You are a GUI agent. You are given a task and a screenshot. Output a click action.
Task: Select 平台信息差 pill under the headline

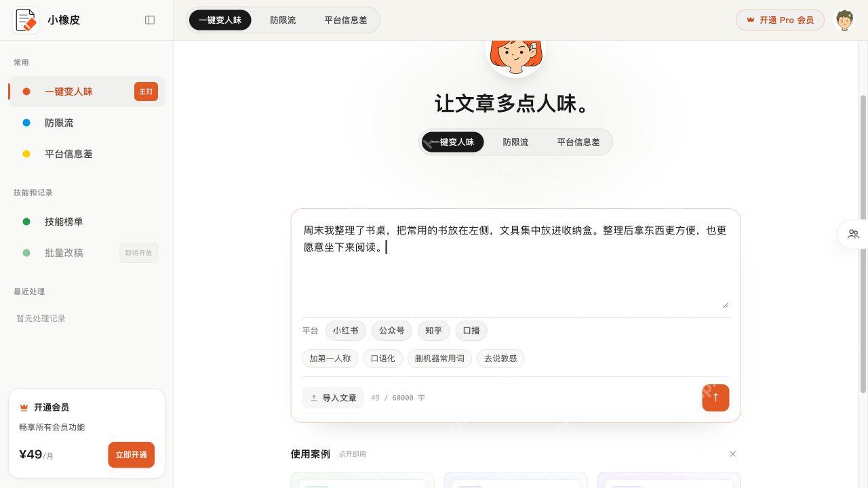[x=578, y=142]
